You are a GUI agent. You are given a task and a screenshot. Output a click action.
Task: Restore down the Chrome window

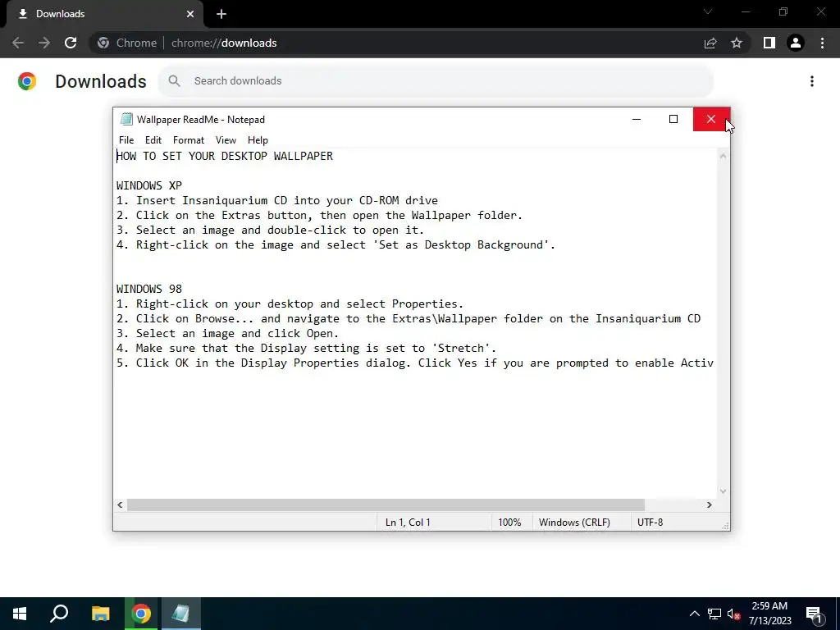tap(783, 11)
